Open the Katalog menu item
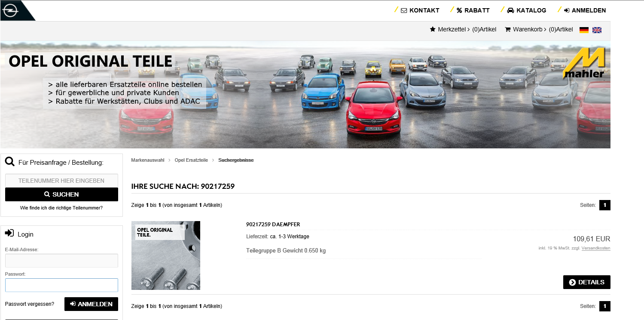 [526, 10]
